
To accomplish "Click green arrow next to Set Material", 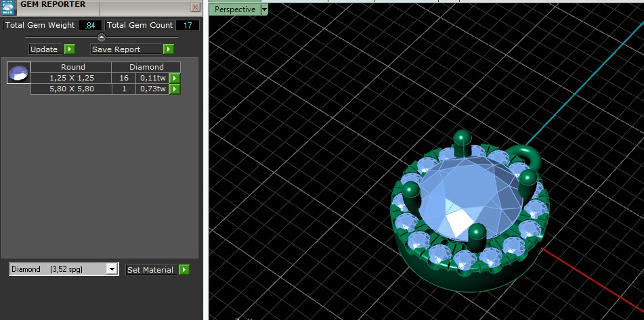I will (184, 269).
